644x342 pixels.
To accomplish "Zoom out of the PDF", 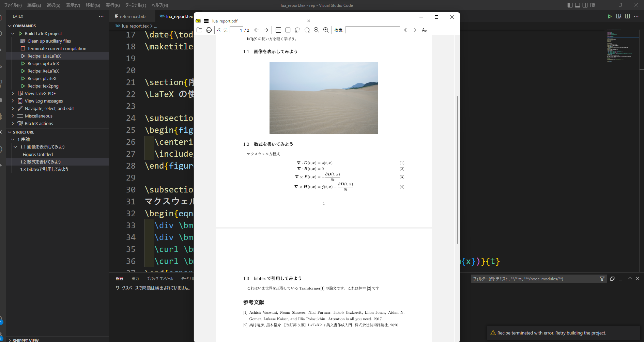I will 317,30.
